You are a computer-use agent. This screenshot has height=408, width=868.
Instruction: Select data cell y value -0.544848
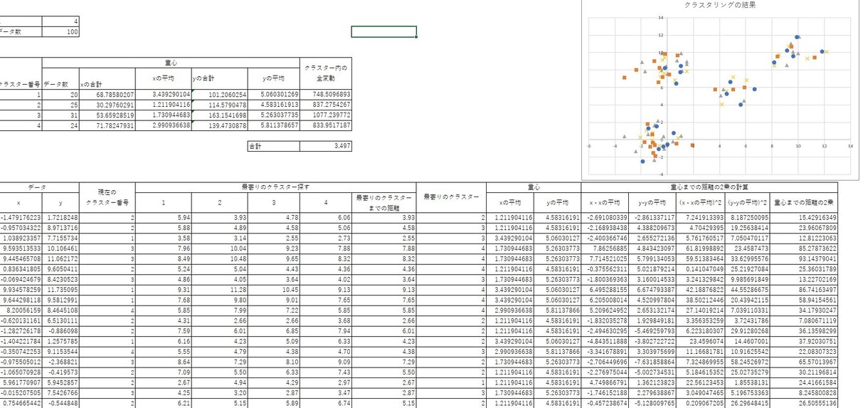click(x=61, y=403)
